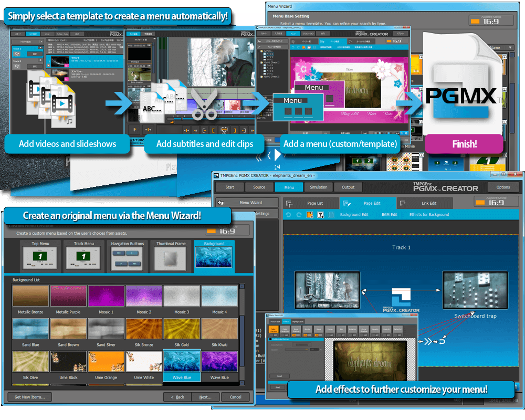Toggle the ON/OFF switch under Color/Pattern
525x420 pixels.
(x=274, y=335)
